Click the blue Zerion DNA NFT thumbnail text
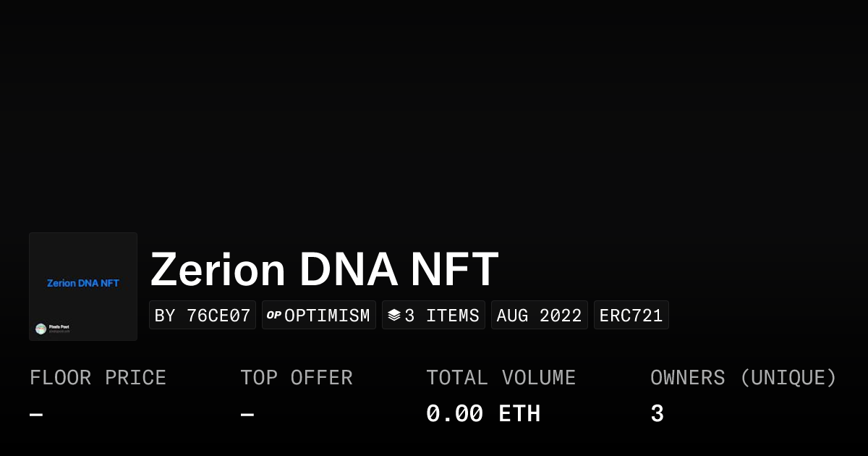The width and height of the screenshot is (868, 456). tap(83, 283)
